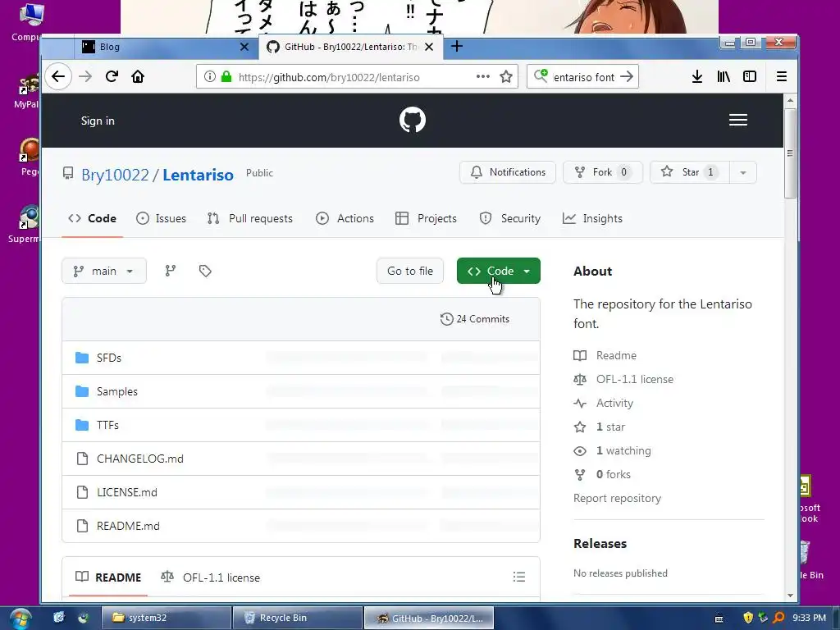The width and height of the screenshot is (840, 630).
Task: Open the Insights tab
Action: point(592,218)
